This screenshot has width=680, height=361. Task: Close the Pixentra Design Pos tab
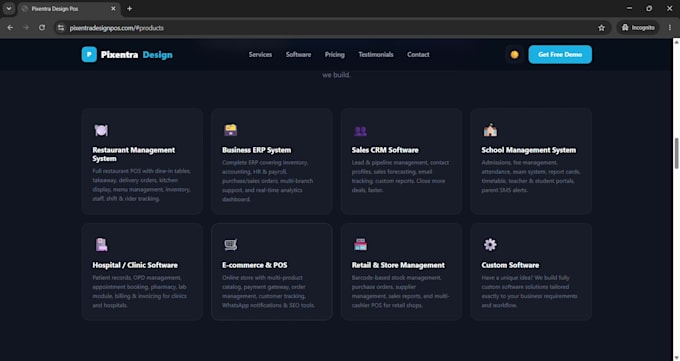(x=113, y=9)
